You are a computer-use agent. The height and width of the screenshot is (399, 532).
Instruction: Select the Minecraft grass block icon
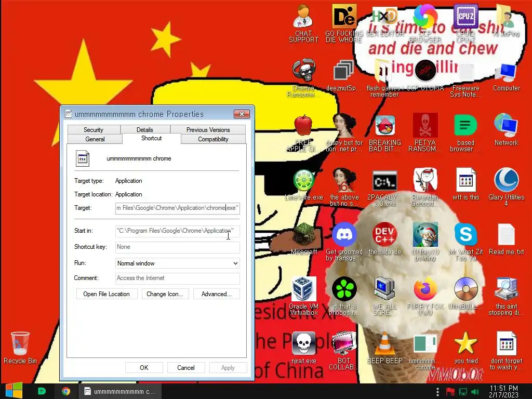pyautogui.click(x=304, y=239)
